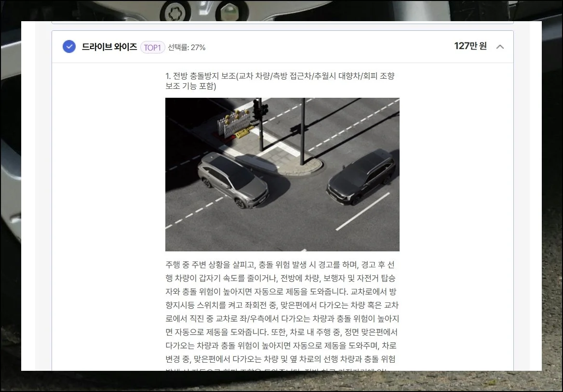Click the 전방 충돌방지 보조 feature heading
Screen dimensions: 563x392
[x=280, y=76]
